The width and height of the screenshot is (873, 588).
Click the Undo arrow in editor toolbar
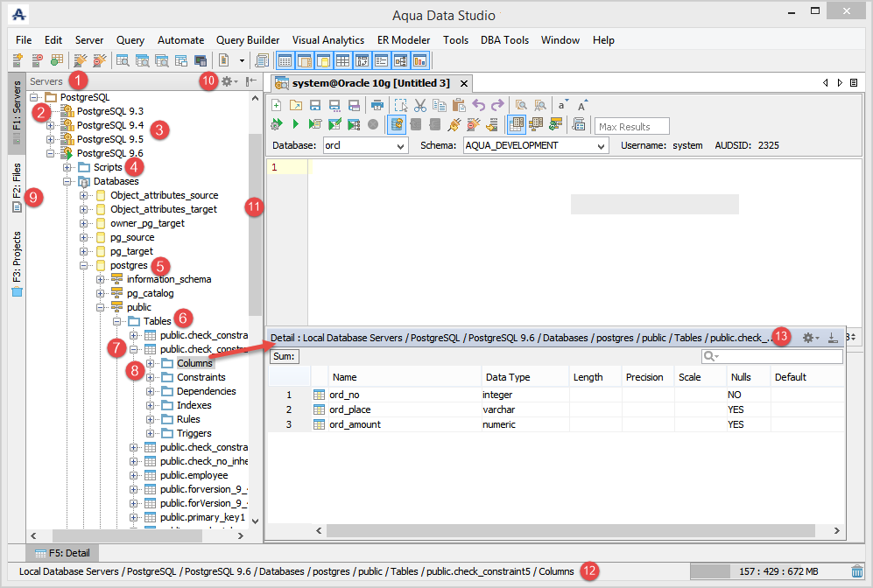(x=478, y=105)
